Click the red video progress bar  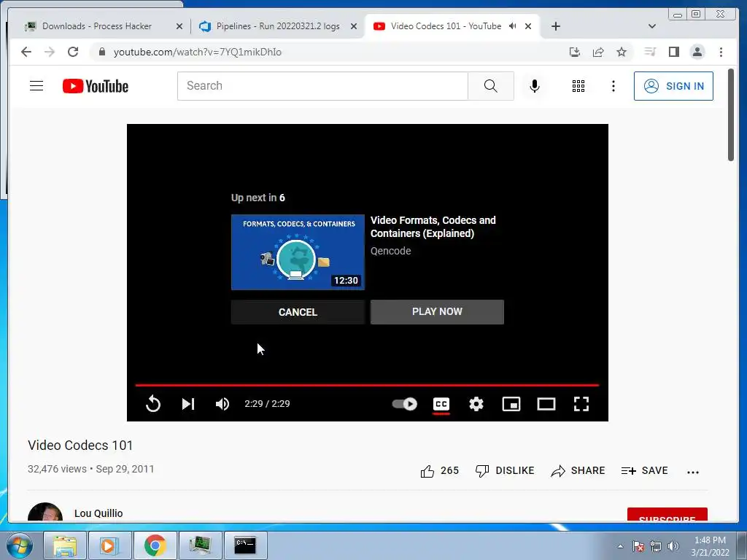pyautogui.click(x=367, y=385)
